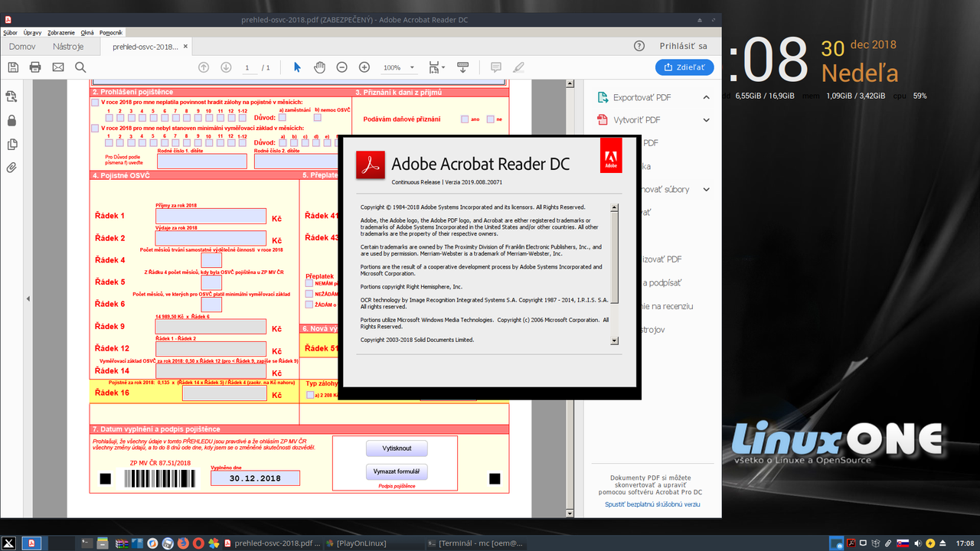Open the Pomocník menu
Viewport: 980px width, 551px height.
tap(111, 33)
